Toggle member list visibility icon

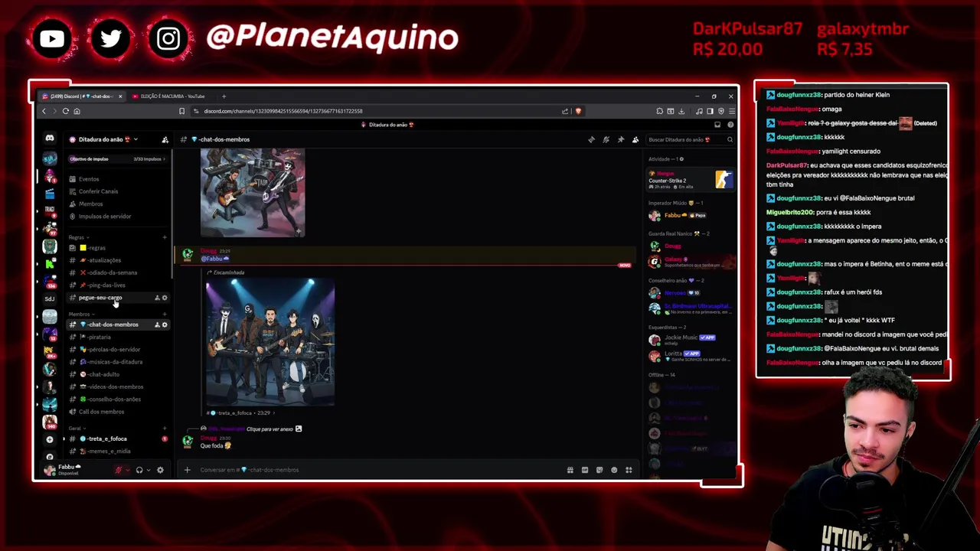(635, 139)
